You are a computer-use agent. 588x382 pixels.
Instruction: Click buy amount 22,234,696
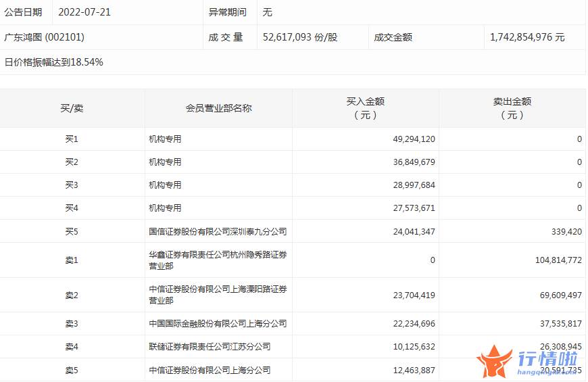click(414, 323)
